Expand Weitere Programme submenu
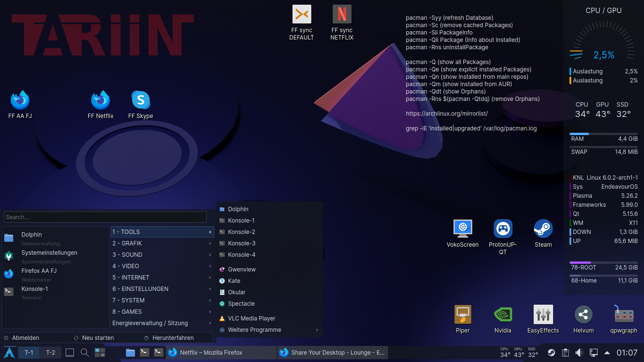Viewport: 644px width, 362px height. pyautogui.click(x=269, y=330)
